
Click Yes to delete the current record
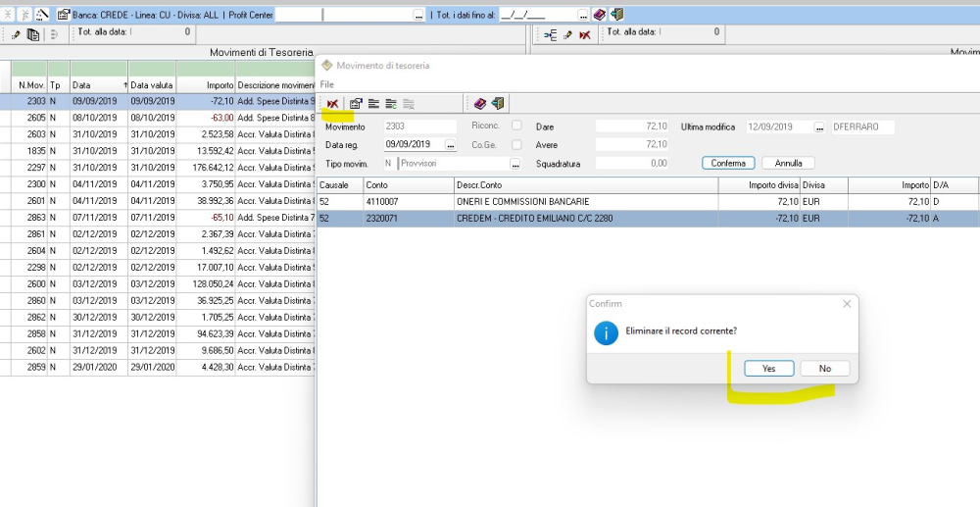(x=768, y=369)
